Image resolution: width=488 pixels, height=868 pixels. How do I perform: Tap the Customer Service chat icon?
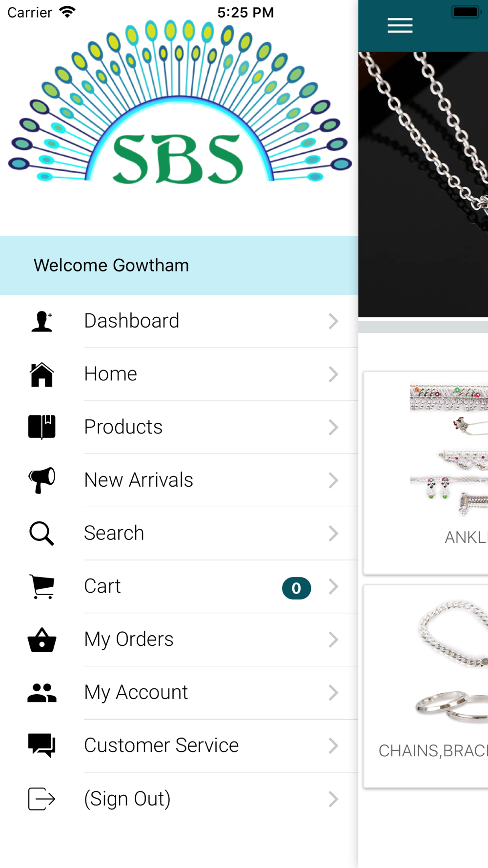click(x=42, y=745)
